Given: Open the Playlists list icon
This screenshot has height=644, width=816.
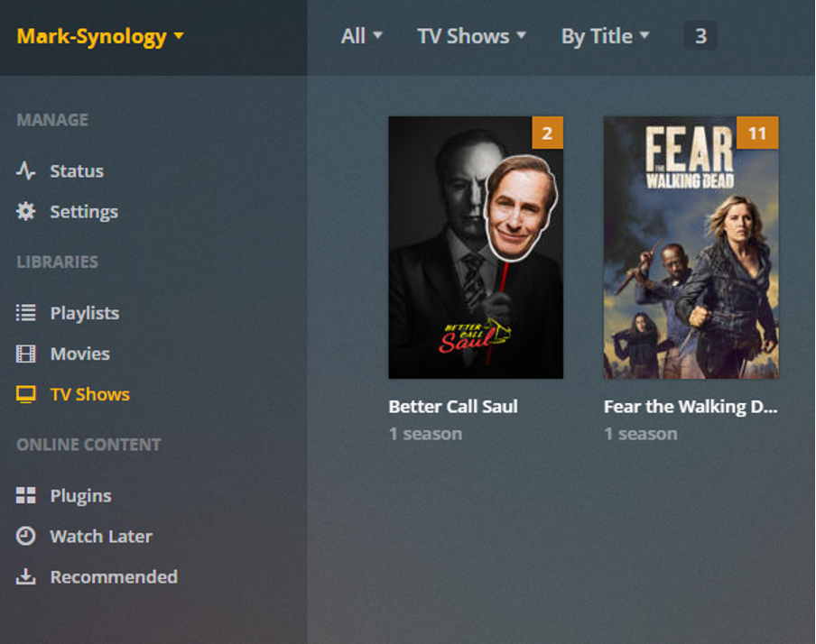Looking at the screenshot, I should 25,313.
